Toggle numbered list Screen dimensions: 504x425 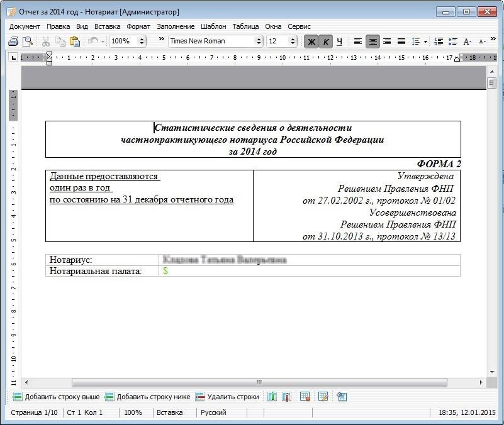439,41
